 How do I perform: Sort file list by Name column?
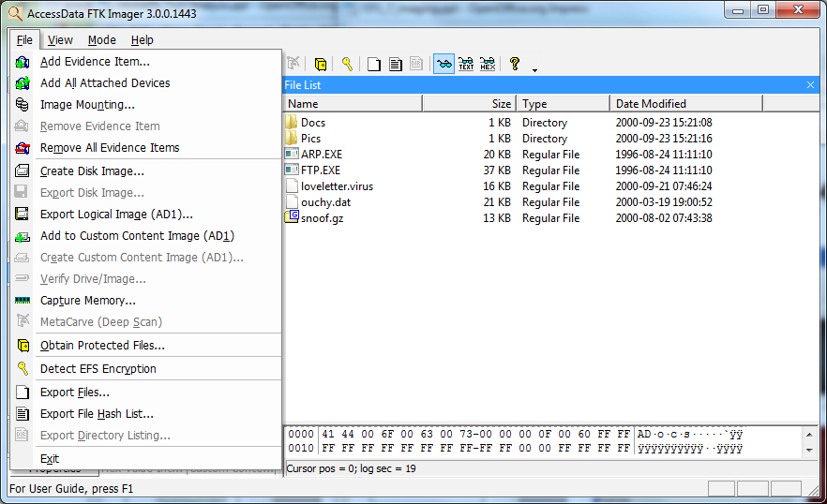click(x=353, y=104)
